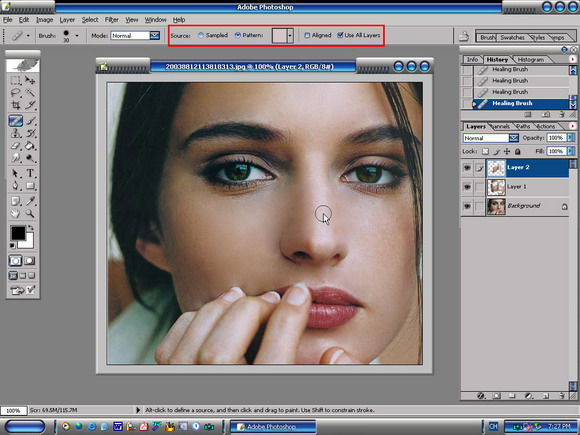This screenshot has height=435, width=580.
Task: Select Layer 1 in Layers panel
Action: point(527,186)
